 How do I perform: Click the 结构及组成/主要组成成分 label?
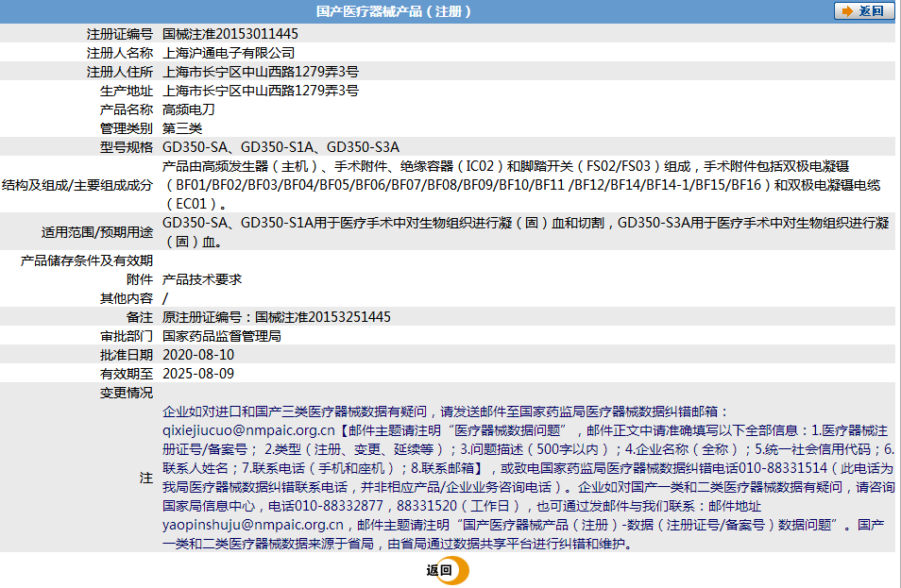tap(77, 185)
